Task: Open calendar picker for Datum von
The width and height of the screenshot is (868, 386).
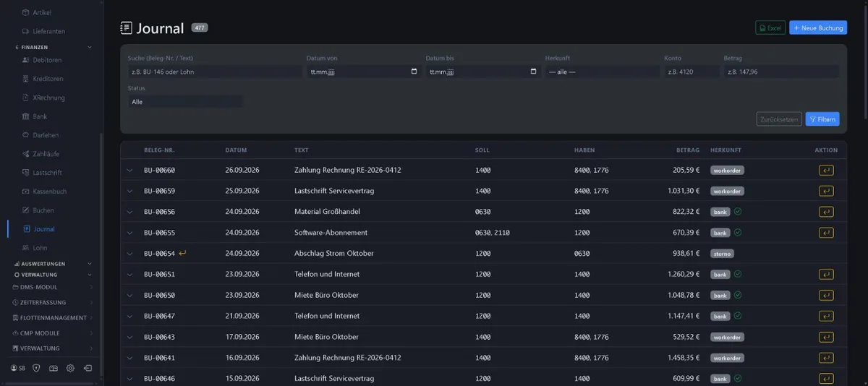Action: click(x=414, y=72)
